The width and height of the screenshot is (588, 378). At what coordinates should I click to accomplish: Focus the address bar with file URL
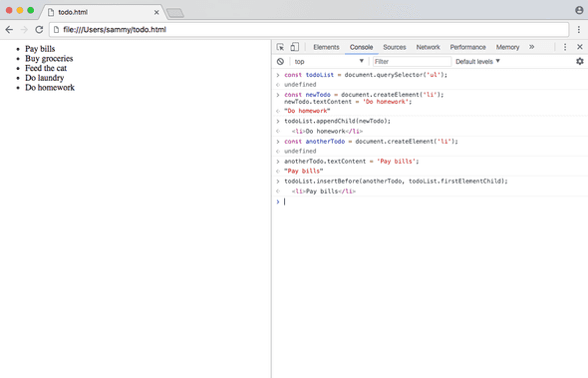(309, 30)
